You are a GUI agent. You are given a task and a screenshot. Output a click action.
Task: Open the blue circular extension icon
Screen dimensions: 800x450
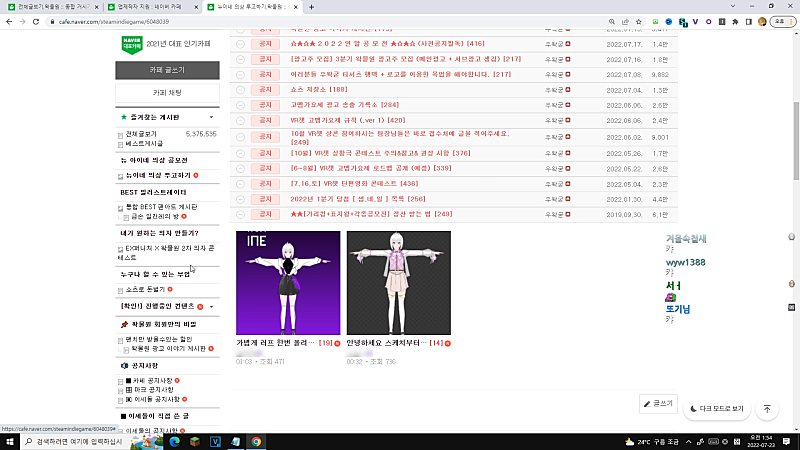(x=669, y=22)
